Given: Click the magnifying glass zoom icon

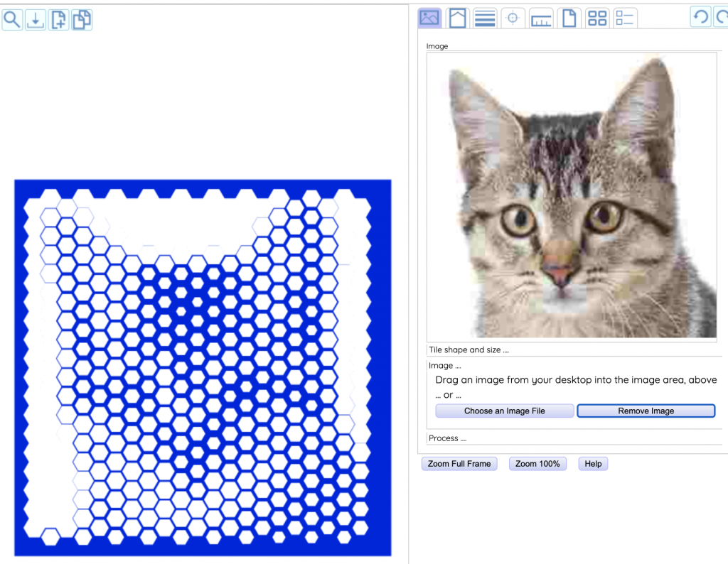Looking at the screenshot, I should click(12, 19).
